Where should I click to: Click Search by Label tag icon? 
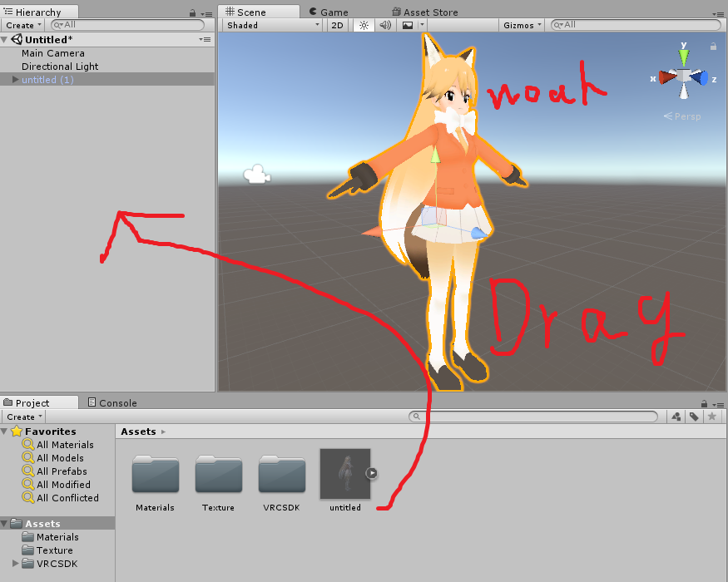694,417
